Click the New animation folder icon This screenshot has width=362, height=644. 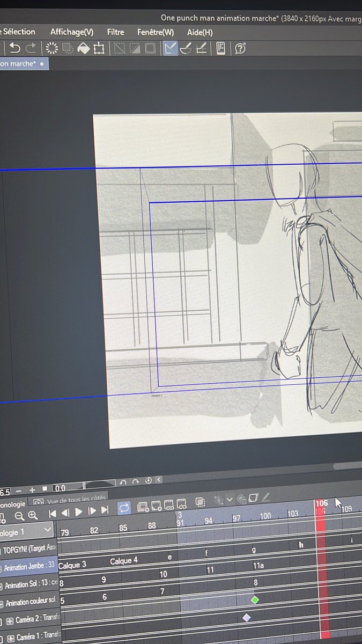coord(143,507)
